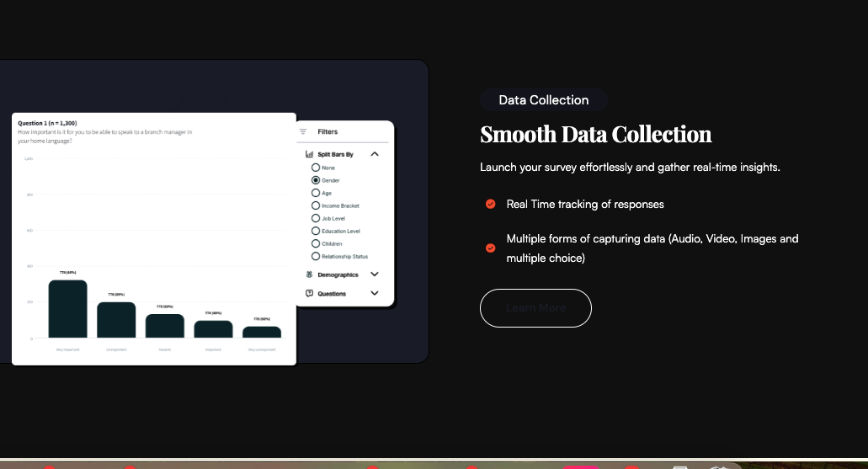Click the 'Very important' axis label
Screen dimensions: 868x469
(x=67, y=349)
